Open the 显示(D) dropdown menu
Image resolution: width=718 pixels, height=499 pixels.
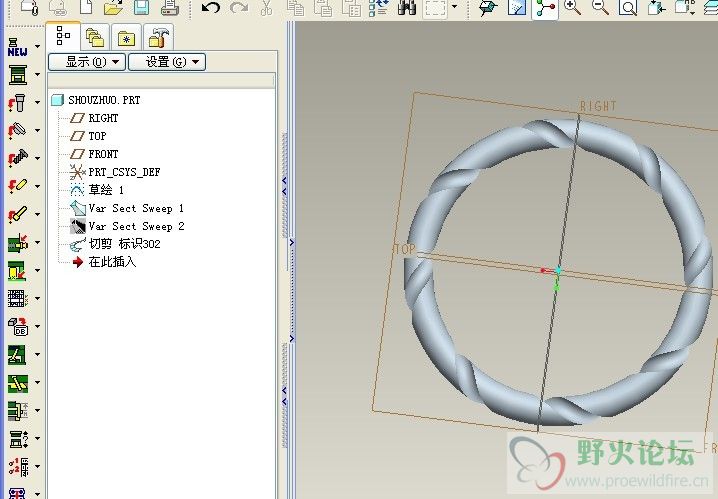pyautogui.click(x=87, y=62)
